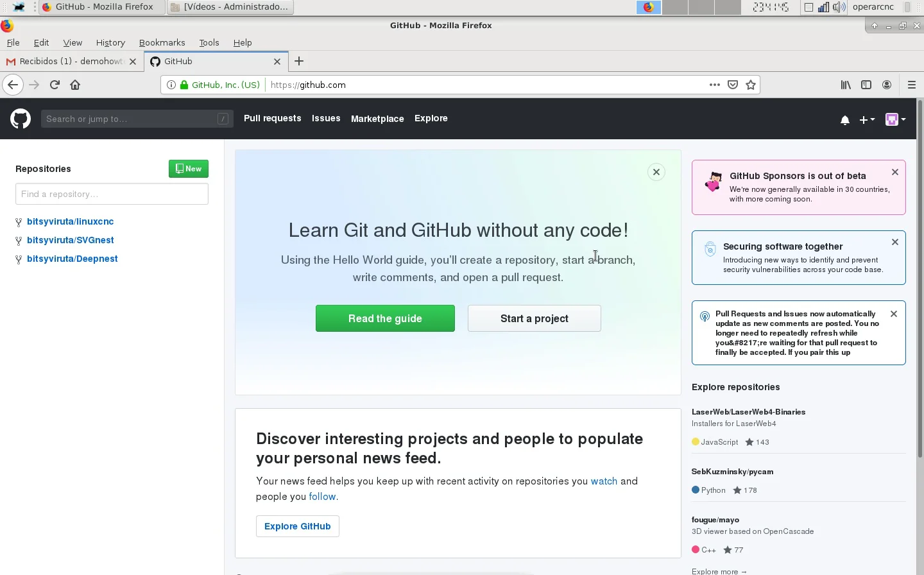
Task: Focus the Find a repository field
Action: click(112, 194)
